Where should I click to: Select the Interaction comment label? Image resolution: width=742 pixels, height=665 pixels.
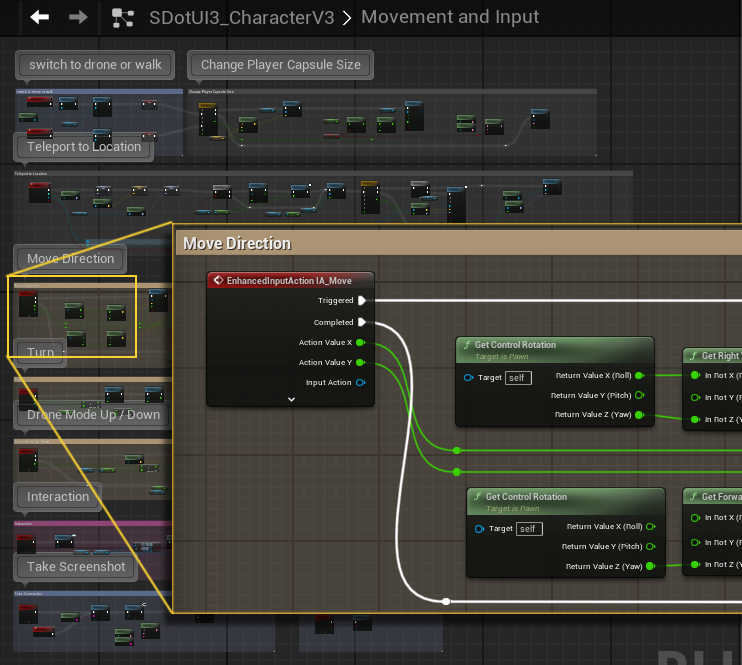(58, 497)
